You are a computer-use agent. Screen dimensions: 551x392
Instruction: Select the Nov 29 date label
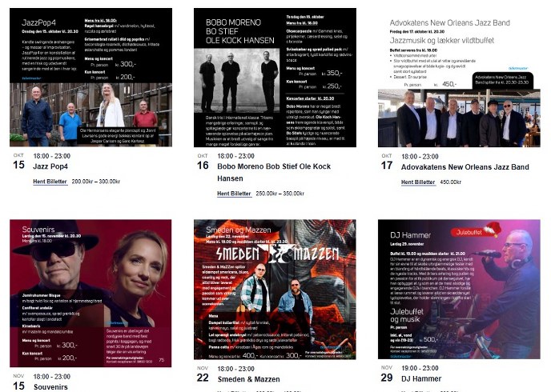point(387,374)
